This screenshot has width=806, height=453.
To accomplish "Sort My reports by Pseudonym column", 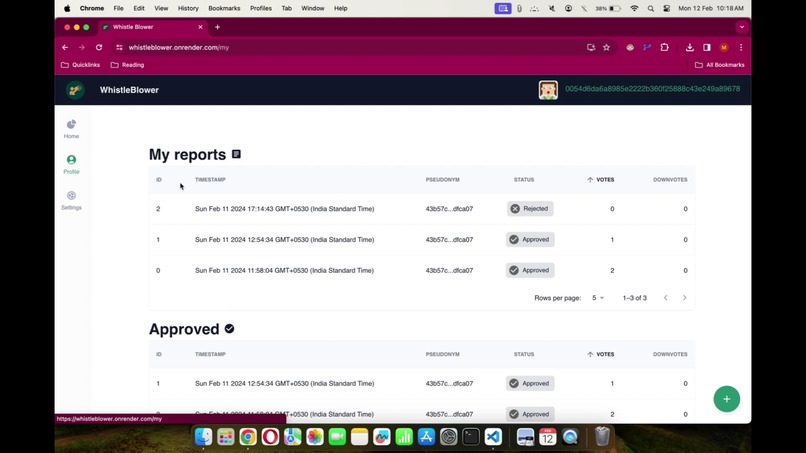I will (x=443, y=180).
